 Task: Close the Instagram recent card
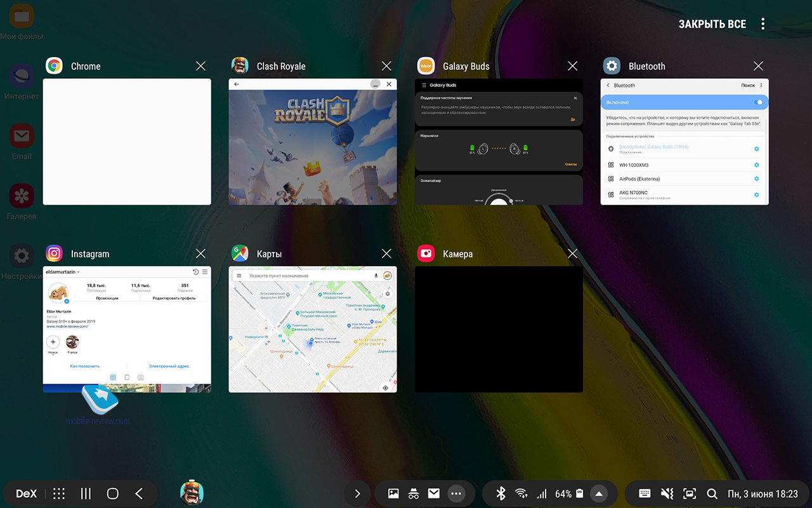click(x=201, y=254)
